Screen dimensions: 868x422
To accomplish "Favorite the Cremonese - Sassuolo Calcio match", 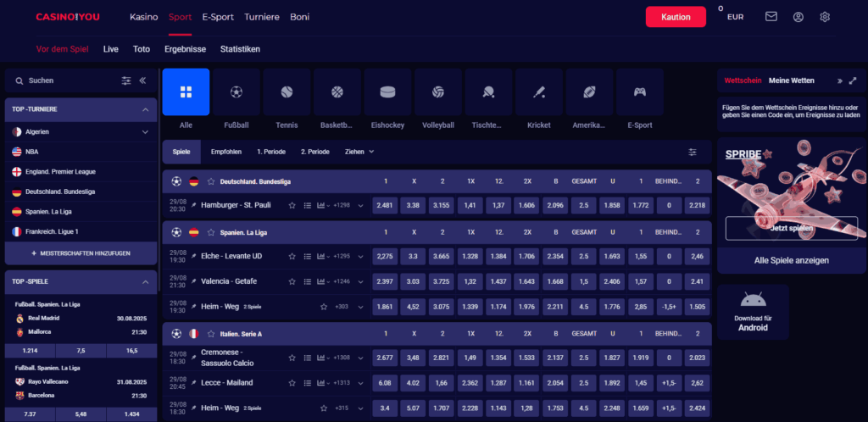I will point(292,358).
